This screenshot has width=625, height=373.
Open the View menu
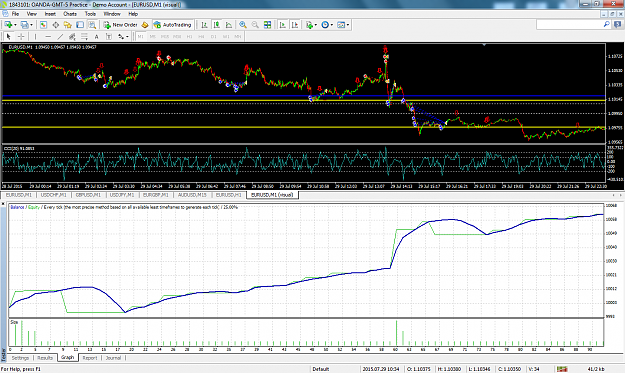[x=31, y=14]
